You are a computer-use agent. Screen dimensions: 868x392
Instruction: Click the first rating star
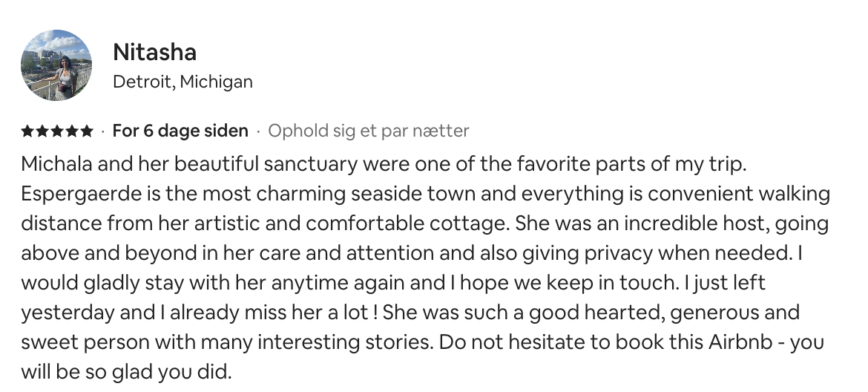[x=27, y=131]
